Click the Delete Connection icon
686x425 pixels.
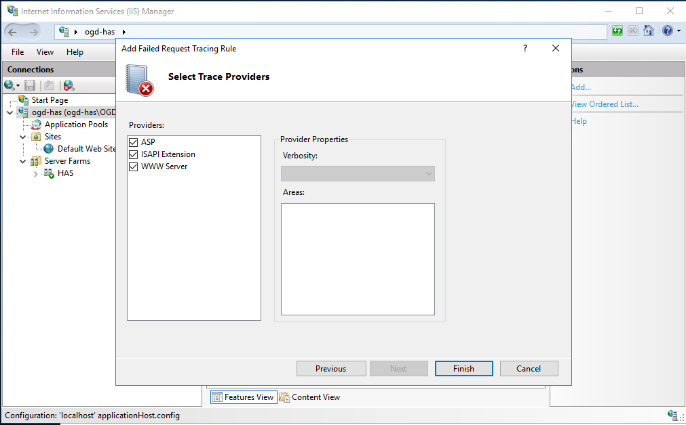69,85
